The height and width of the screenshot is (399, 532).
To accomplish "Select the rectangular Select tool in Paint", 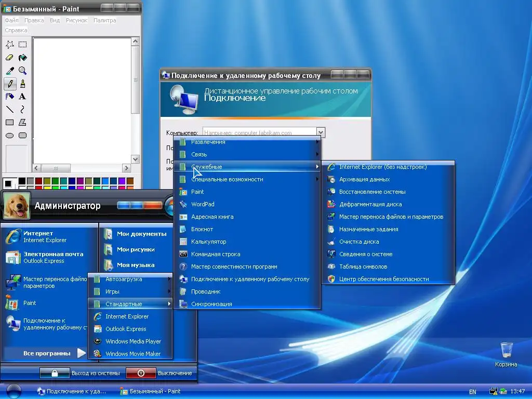I will coord(23,45).
